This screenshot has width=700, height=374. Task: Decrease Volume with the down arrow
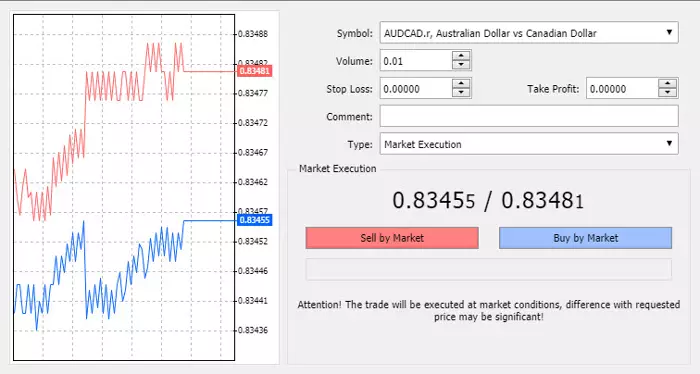click(461, 65)
